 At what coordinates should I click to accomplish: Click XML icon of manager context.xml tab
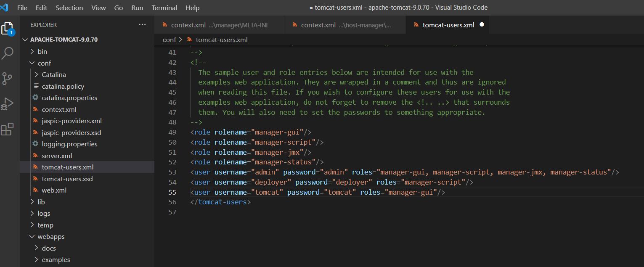pyautogui.click(x=165, y=25)
